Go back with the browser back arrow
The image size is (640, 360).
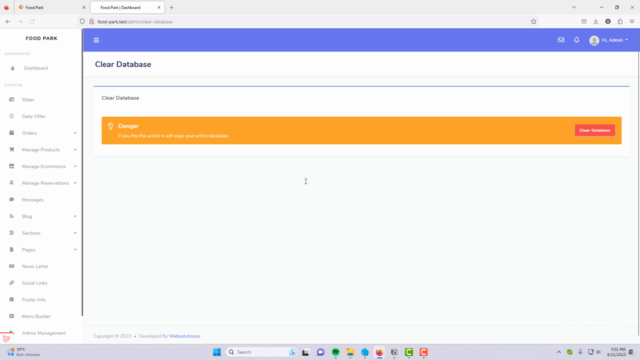pos(8,22)
